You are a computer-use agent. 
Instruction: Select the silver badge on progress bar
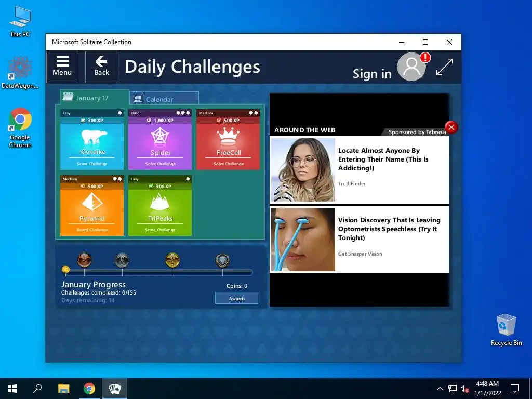pyautogui.click(x=122, y=260)
